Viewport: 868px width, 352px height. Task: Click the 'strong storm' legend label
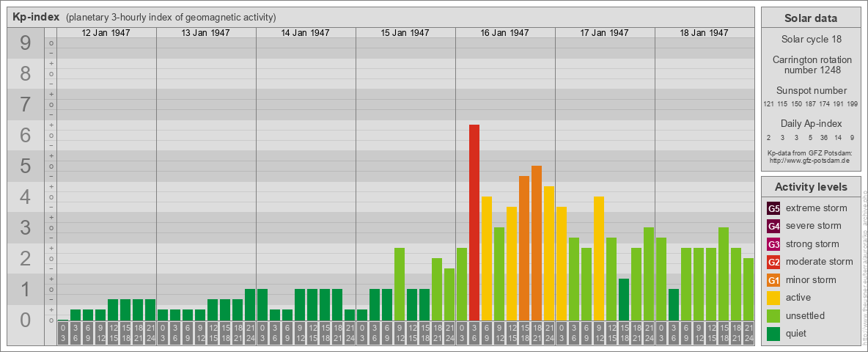812,244
